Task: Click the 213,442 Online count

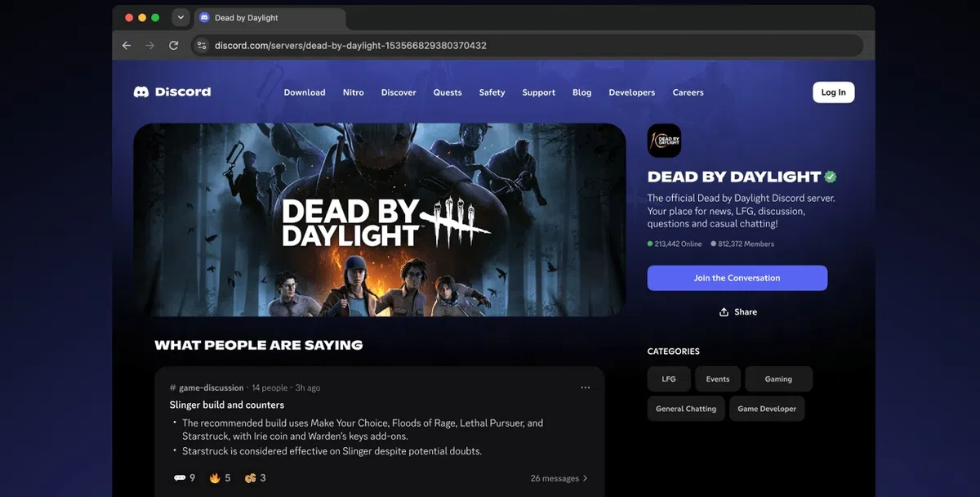Action: click(675, 244)
